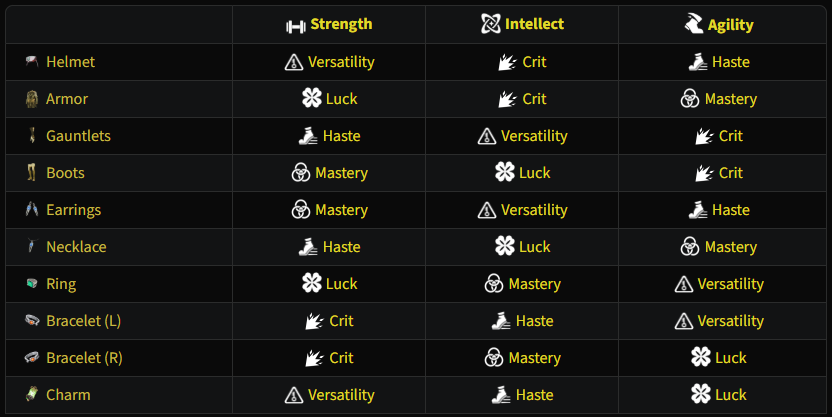Click the Bracelet (L) item icon
The image size is (832, 417).
pyautogui.click(x=32, y=321)
